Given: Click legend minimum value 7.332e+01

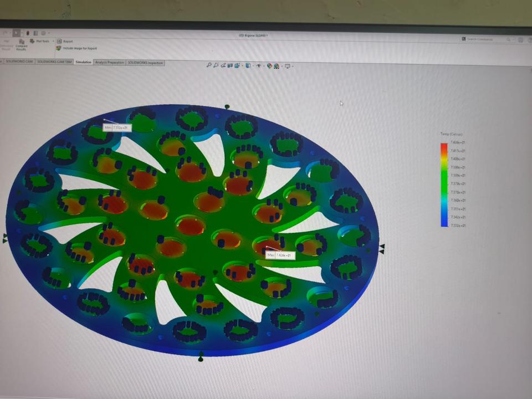Looking at the screenshot, I should coord(458,226).
